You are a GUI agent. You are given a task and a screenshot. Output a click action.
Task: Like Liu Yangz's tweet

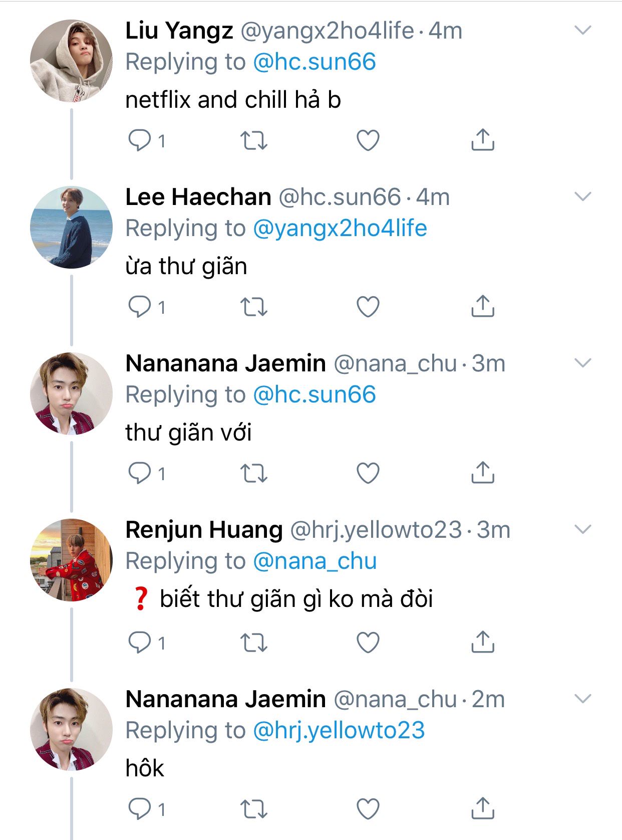pos(368,140)
